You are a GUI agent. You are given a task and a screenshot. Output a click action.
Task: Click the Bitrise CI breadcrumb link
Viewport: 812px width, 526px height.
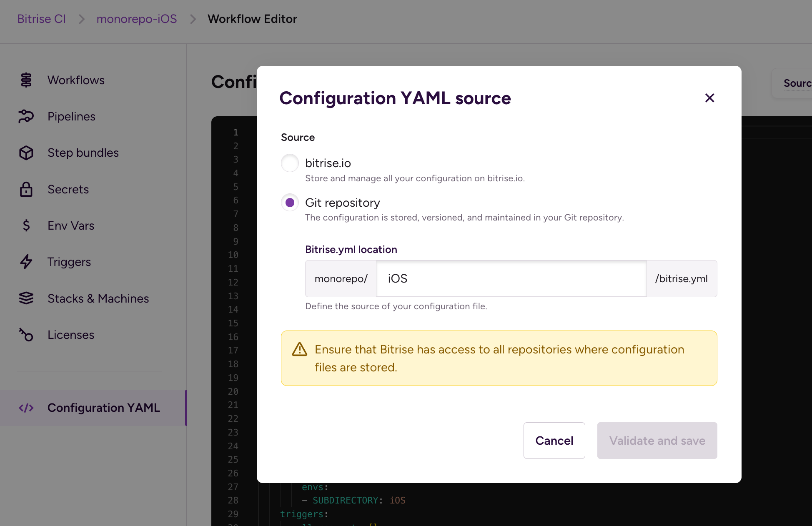pyautogui.click(x=42, y=19)
